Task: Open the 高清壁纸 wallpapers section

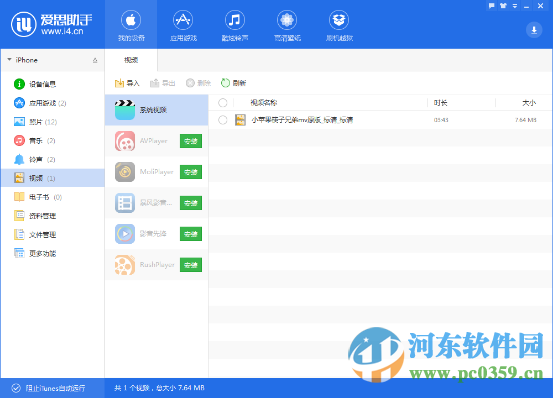Action: tap(287, 25)
